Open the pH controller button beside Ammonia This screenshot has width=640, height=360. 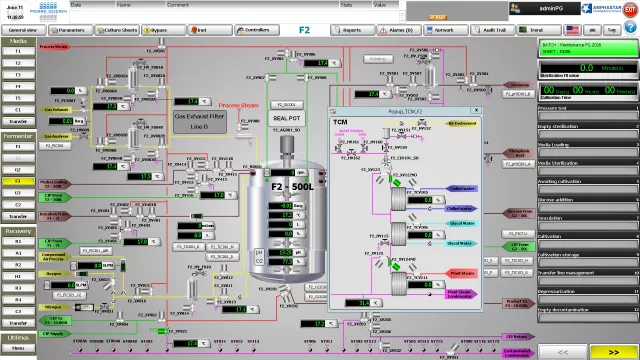tap(518, 94)
